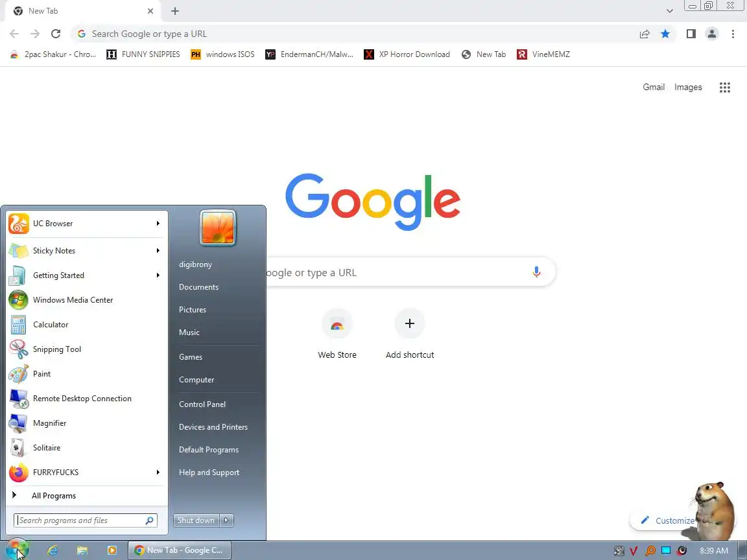
Task: Click the 8:39 AM system clock
Action: 714,550
